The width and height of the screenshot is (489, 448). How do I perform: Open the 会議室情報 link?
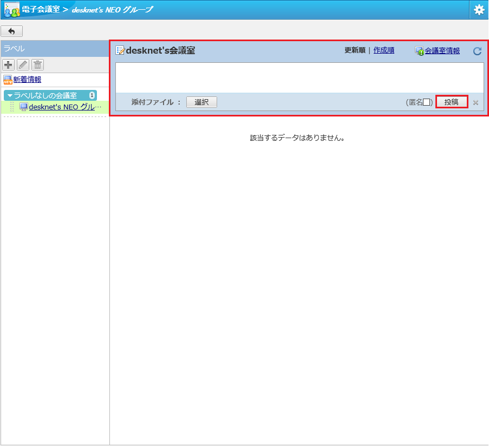pyautogui.click(x=442, y=51)
